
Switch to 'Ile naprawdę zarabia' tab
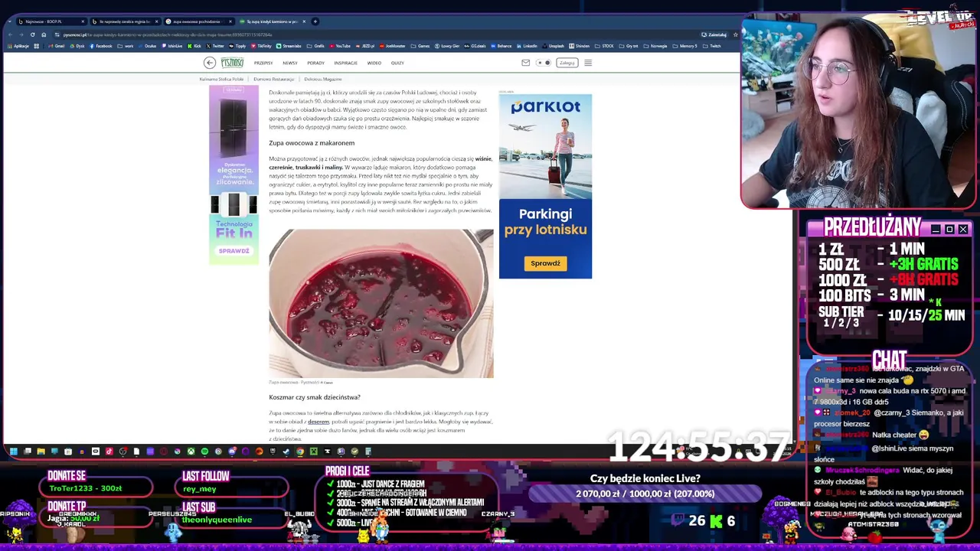[x=125, y=21]
